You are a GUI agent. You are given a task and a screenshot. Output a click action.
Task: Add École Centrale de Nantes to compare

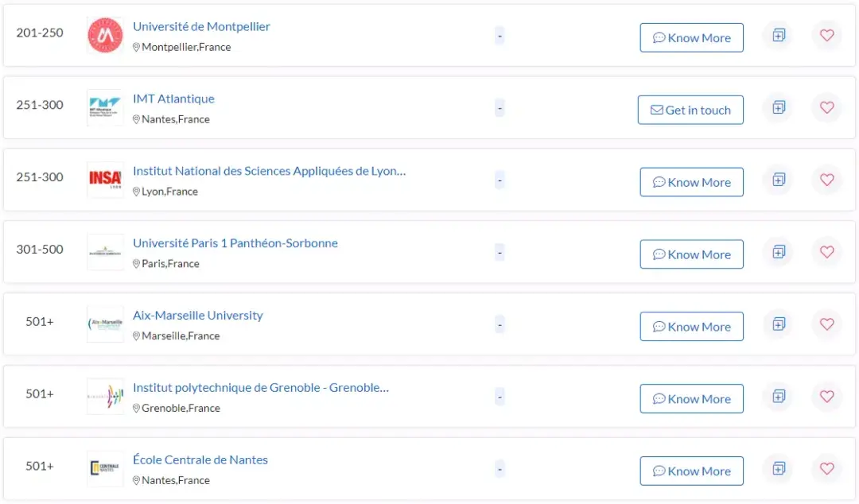click(779, 469)
